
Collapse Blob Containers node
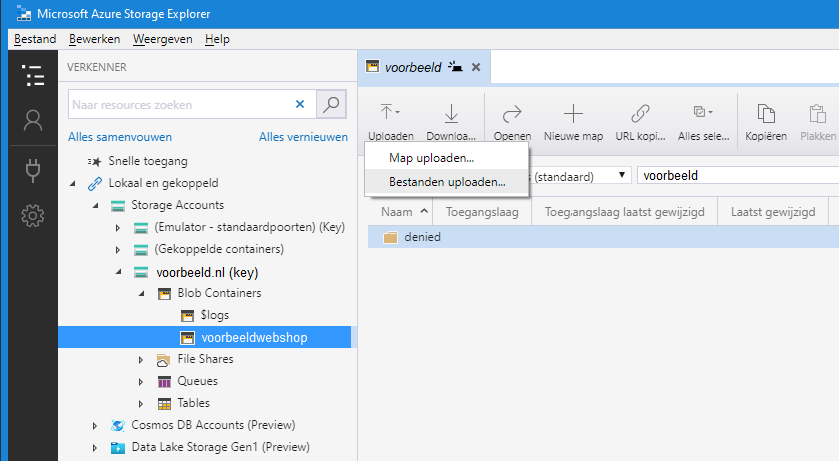142,294
